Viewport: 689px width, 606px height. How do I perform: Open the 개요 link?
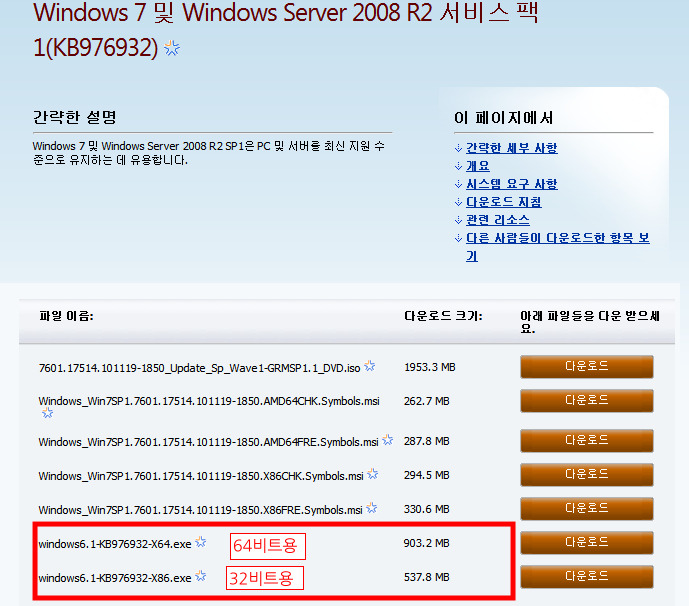(x=477, y=166)
